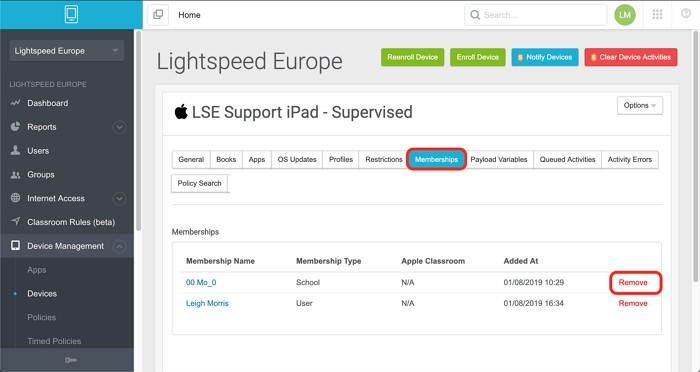Viewport: 700px width, 372px height.
Task: Open Timed Policies in the sidebar
Action: coord(54,341)
